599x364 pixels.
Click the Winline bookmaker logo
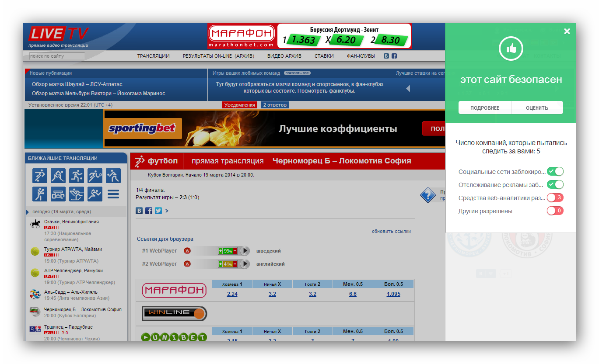(175, 313)
